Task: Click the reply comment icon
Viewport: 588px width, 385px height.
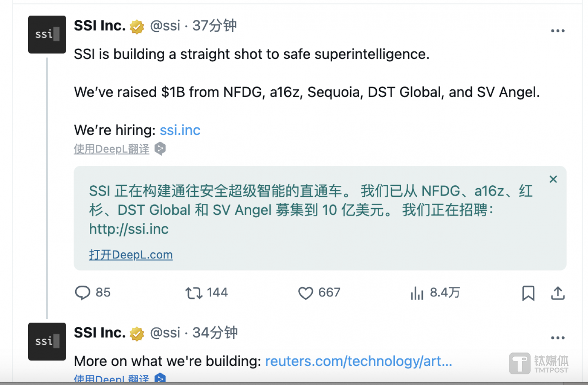Action: click(83, 293)
